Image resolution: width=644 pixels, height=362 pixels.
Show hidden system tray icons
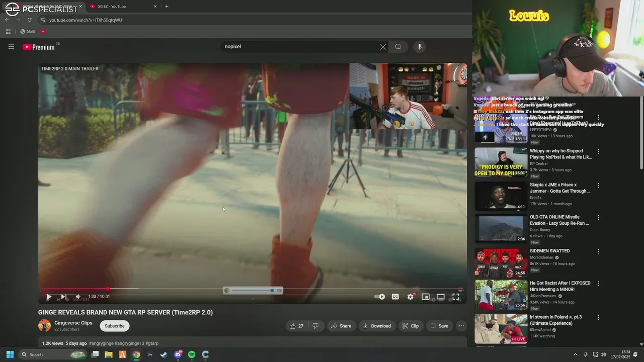tap(576, 354)
